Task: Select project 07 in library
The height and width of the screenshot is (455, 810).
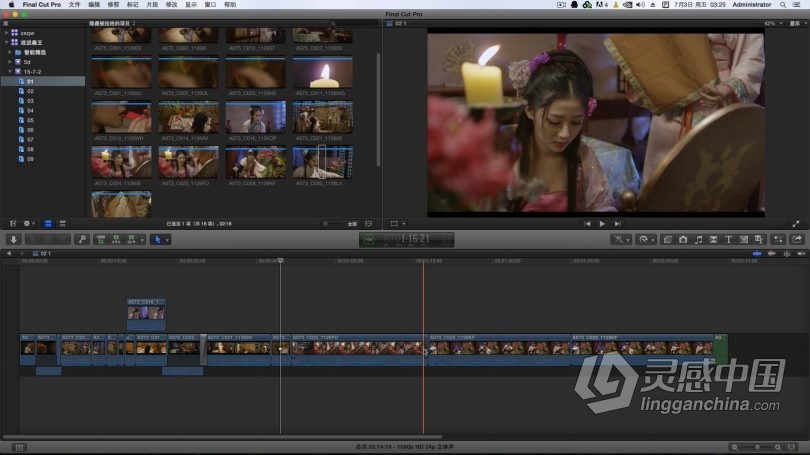Action: pyautogui.click(x=30, y=139)
